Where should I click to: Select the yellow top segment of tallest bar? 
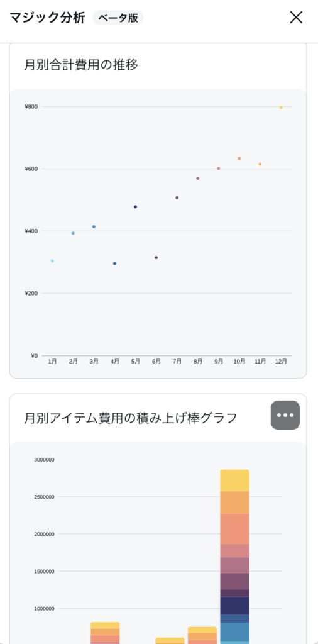(234, 480)
